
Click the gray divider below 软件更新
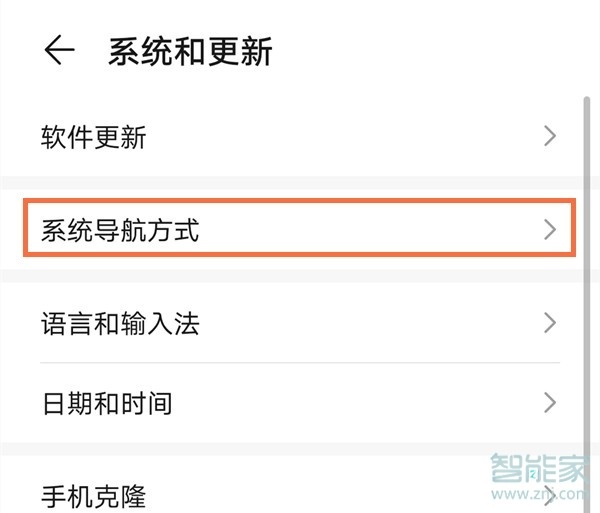(292, 183)
